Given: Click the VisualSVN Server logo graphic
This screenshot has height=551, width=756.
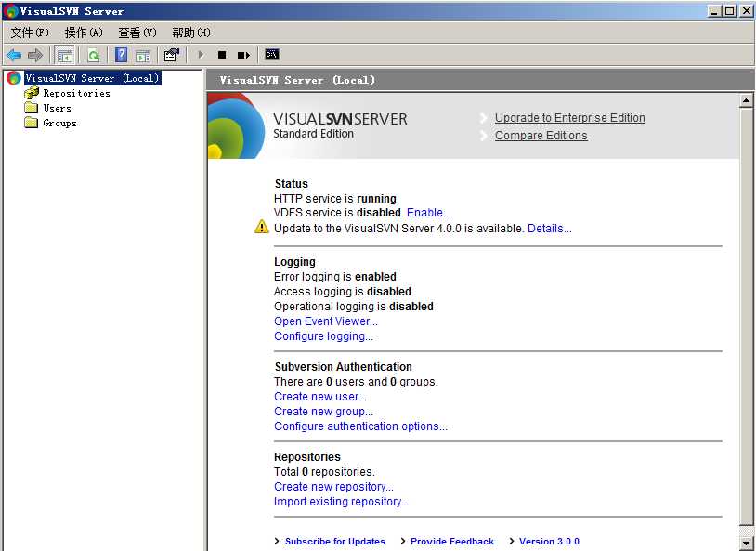Looking at the screenshot, I should click(x=236, y=125).
